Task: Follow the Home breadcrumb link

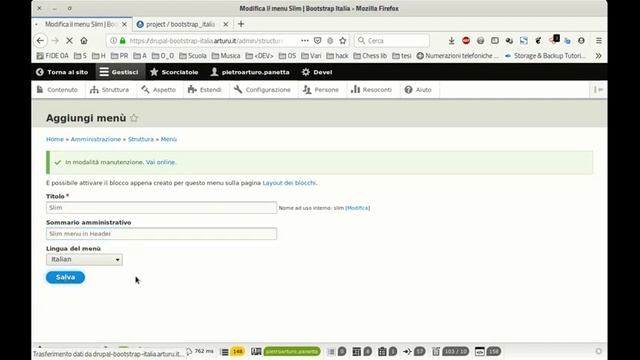Action: point(55,139)
